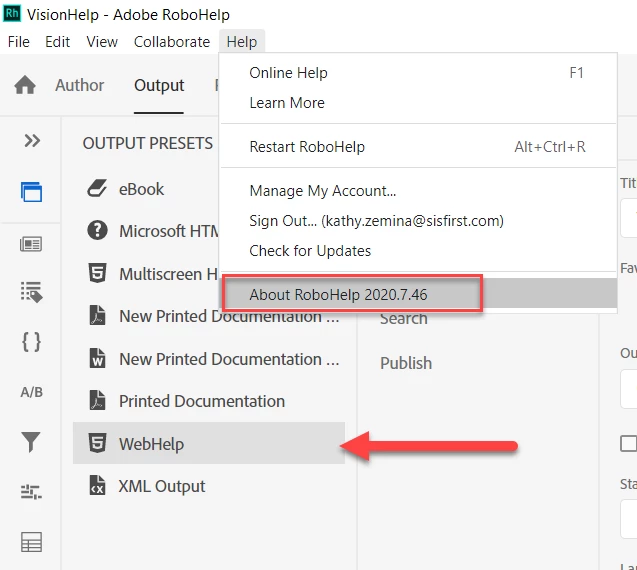This screenshot has height=570, width=637.
Task: Click the Multiscreen HTML5 preset icon
Action: pyautogui.click(x=98, y=273)
